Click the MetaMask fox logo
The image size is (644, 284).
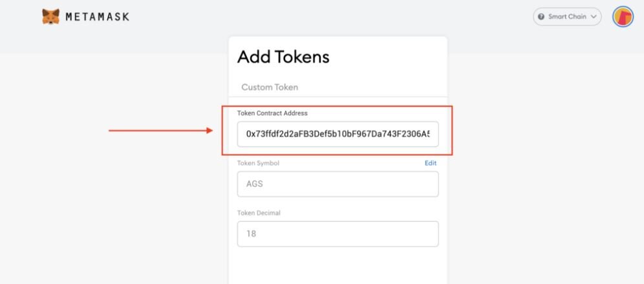[50, 16]
